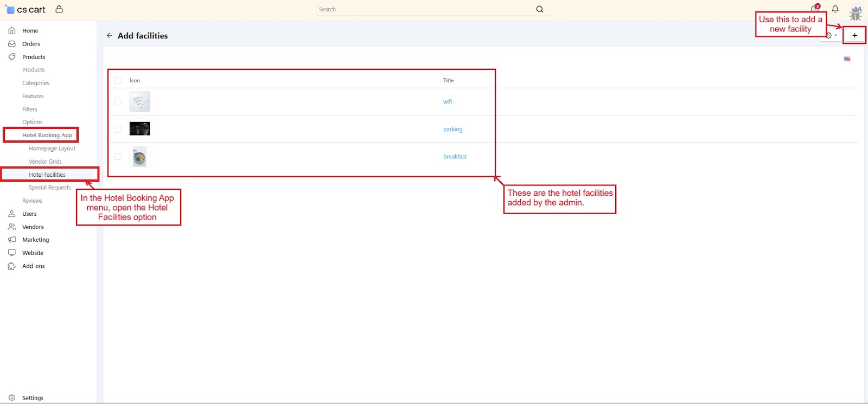Go to Homepage Layout submenu

coord(52,149)
